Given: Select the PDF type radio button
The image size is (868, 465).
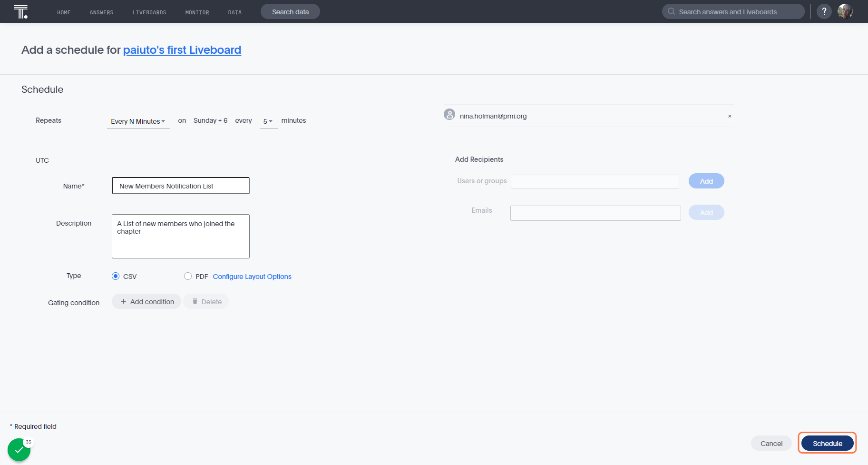Looking at the screenshot, I should [x=188, y=276].
